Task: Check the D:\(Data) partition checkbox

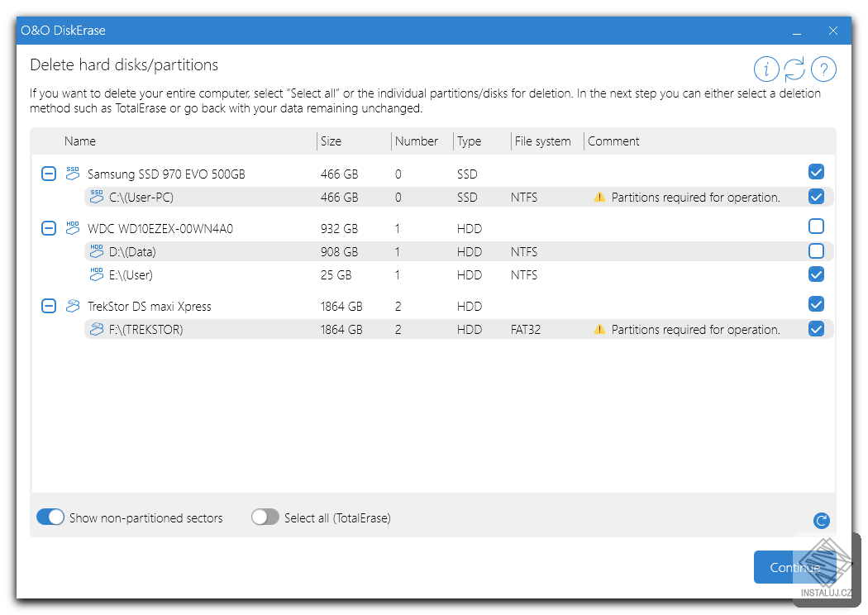Action: click(x=816, y=250)
